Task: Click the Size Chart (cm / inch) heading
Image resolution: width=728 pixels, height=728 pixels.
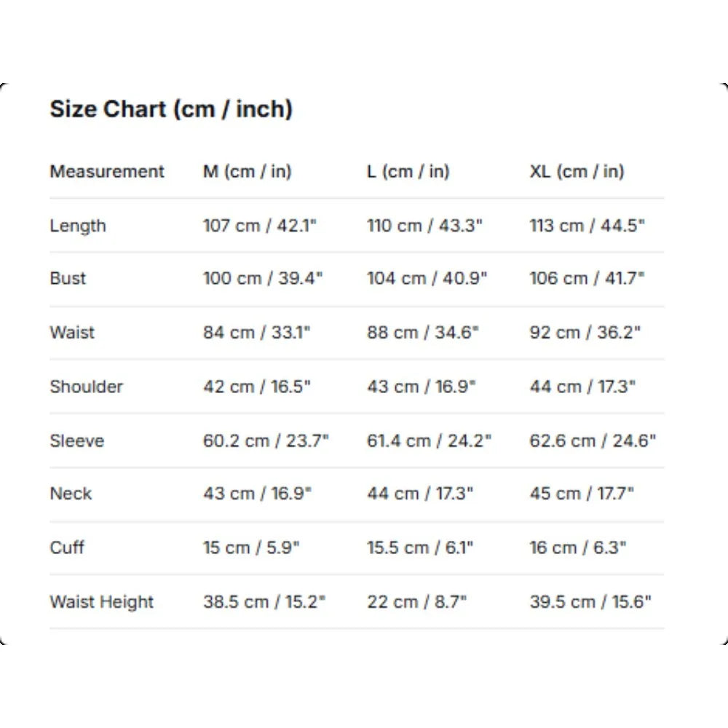Action: tap(171, 110)
